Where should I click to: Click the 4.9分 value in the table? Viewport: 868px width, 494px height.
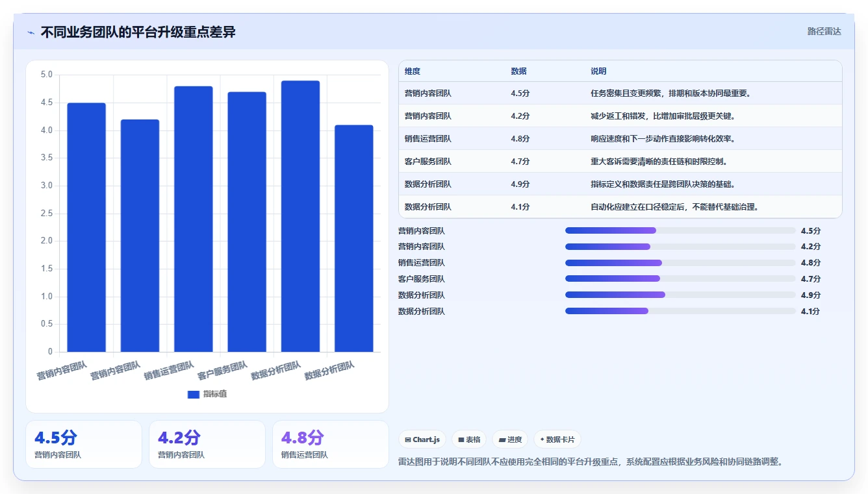pos(520,184)
